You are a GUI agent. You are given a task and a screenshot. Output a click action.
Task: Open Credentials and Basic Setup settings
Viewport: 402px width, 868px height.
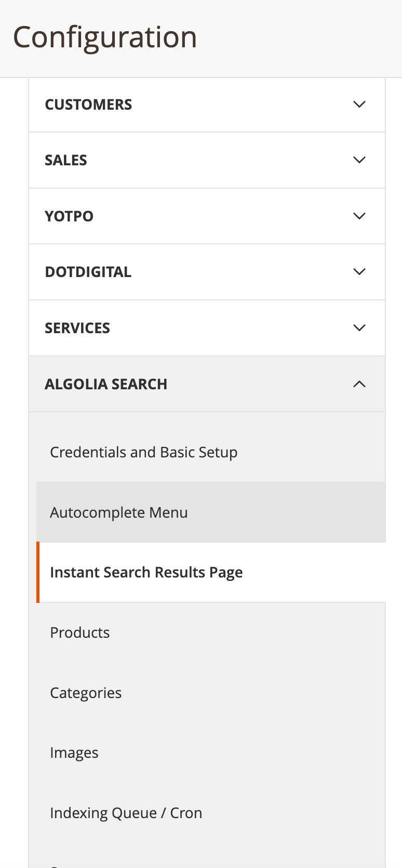(x=143, y=452)
